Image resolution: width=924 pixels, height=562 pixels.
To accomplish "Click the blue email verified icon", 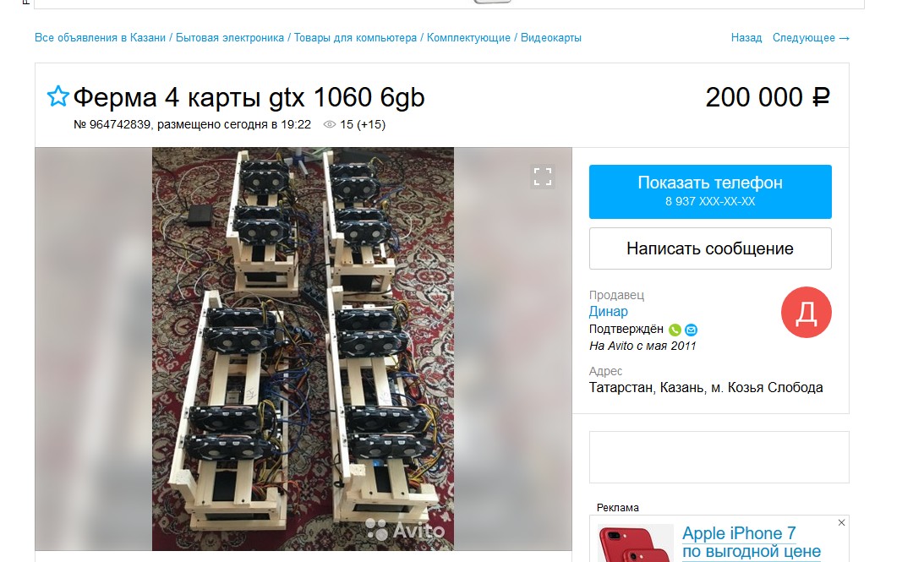I will coord(692,330).
